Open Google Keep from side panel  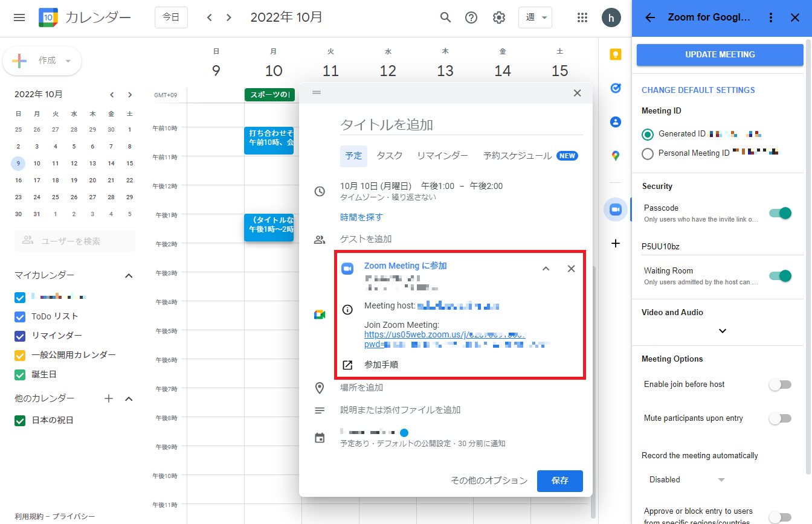click(x=615, y=55)
